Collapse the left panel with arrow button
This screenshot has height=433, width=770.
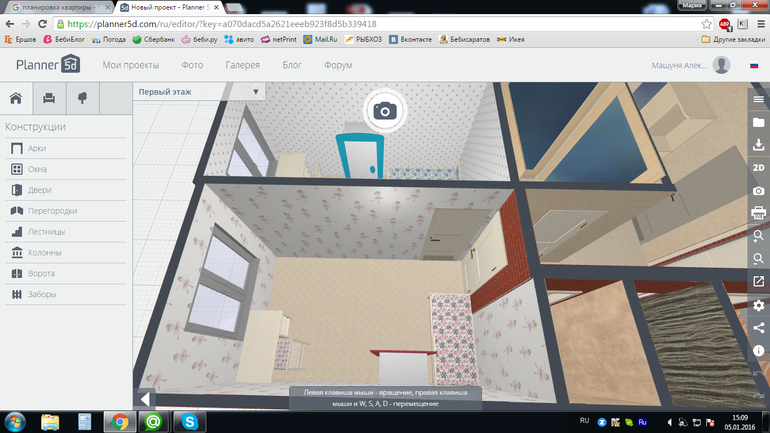click(144, 399)
